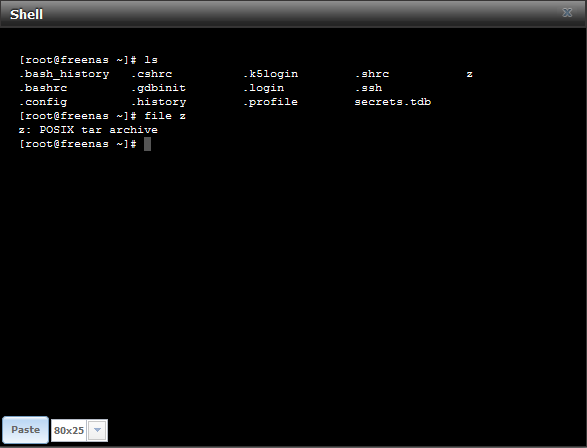This screenshot has height=448, width=587.
Task: Click the .profile filename in the listing
Action: [270, 102]
